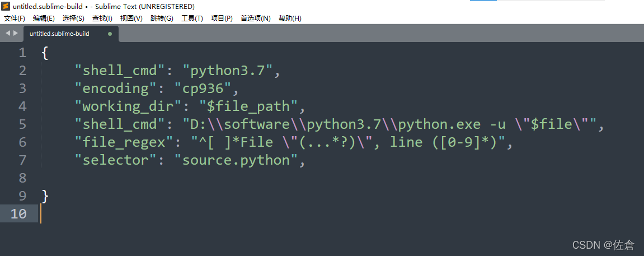The image size is (644, 256).
Task: Click the previous tab left arrow
Action: [8, 33]
